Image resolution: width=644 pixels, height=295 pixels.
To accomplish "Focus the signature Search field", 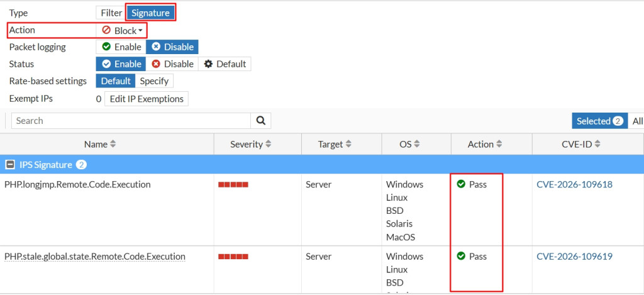I will coord(131,121).
